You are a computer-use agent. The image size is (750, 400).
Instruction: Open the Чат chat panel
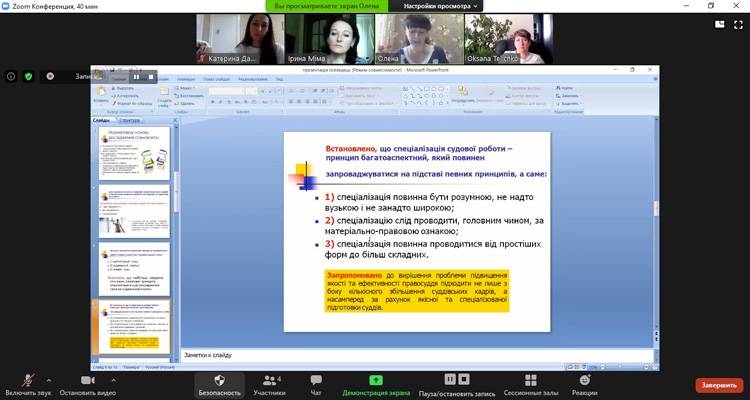[x=316, y=382]
